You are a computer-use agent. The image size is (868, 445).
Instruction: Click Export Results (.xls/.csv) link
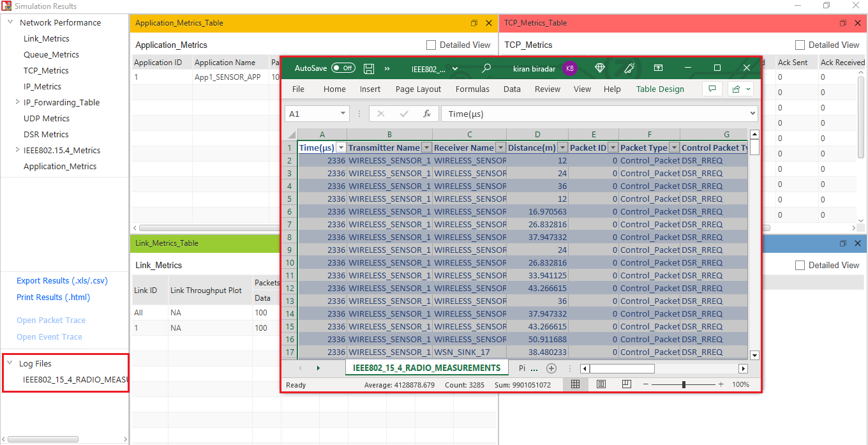tap(62, 281)
